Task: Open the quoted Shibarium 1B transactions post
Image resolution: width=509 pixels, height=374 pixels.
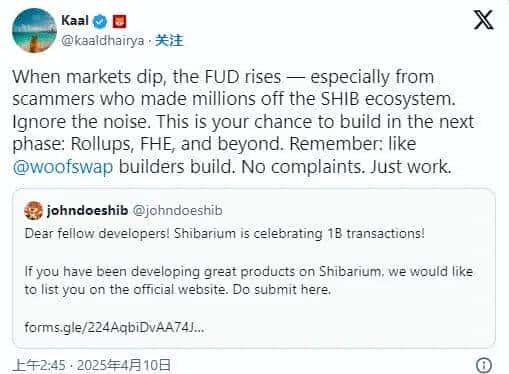Action: pyautogui.click(x=254, y=268)
